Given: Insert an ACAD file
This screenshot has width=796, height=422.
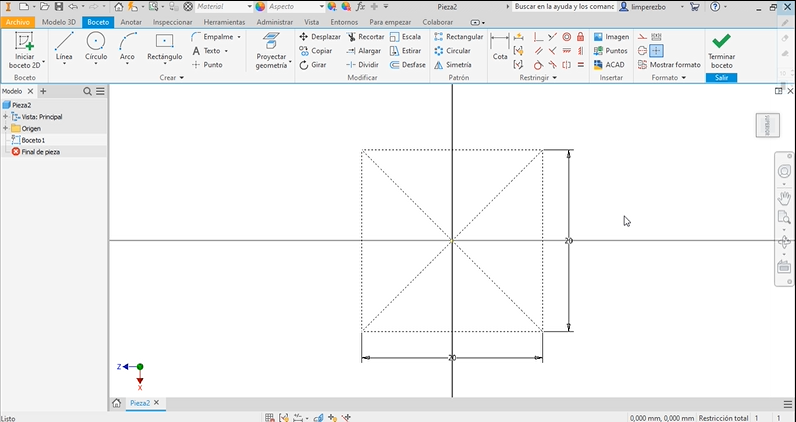Looking at the screenshot, I should click(609, 65).
